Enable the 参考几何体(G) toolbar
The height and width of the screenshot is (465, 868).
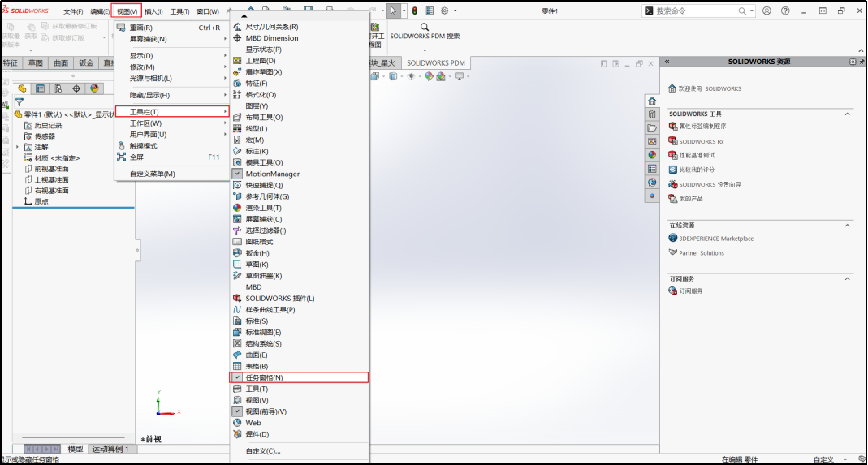(x=299, y=196)
